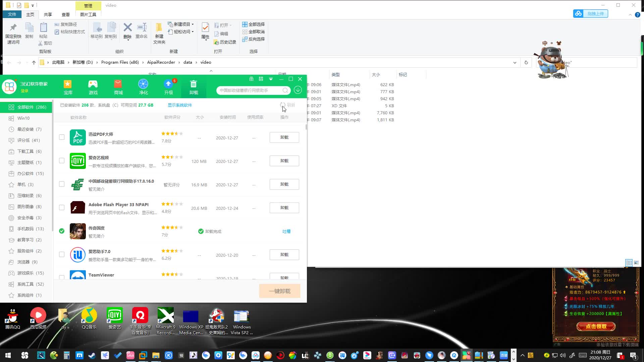
Task: Check the box for TeamViewer
Action: click(62, 277)
